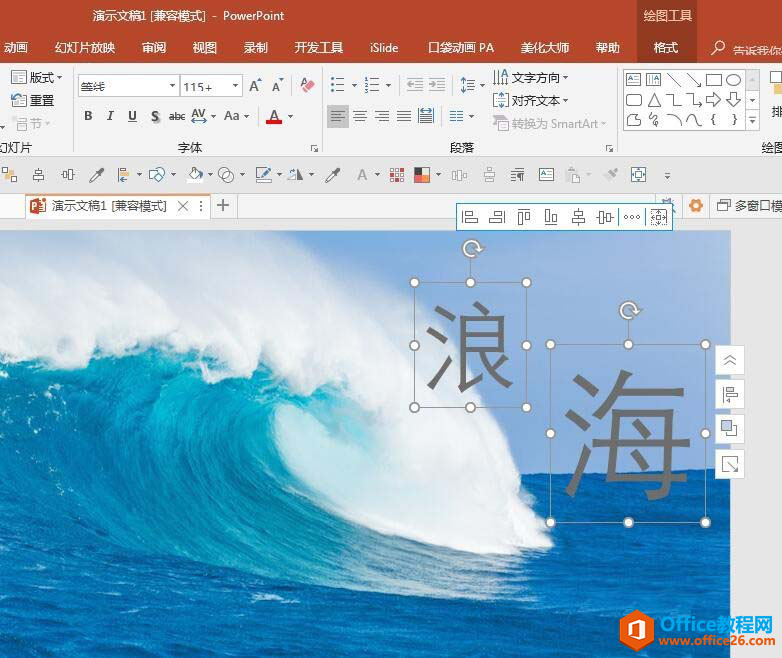Image resolution: width=782 pixels, height=658 pixels.
Task: Click the fill color bucket icon
Action: pyautogui.click(x=195, y=175)
